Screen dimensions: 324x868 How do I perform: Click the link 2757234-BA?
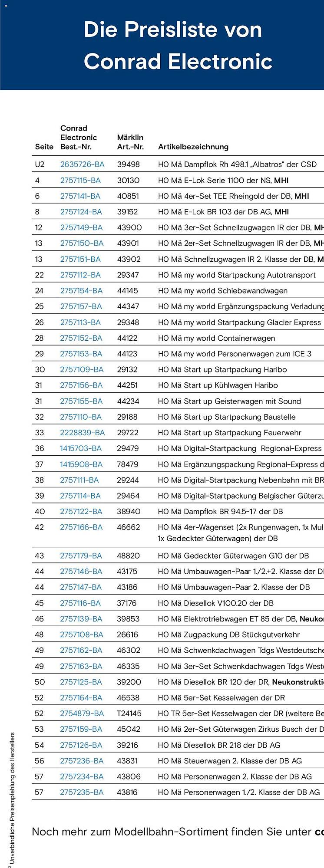pos(82,776)
